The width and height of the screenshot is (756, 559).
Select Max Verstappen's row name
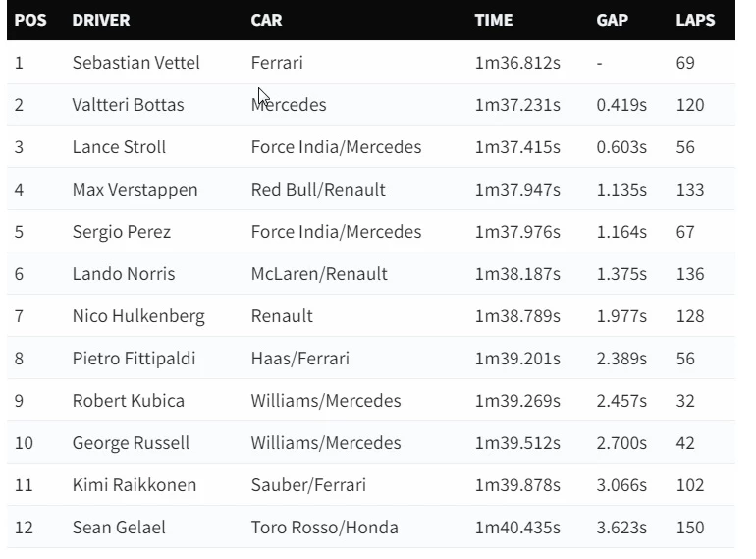(x=135, y=190)
